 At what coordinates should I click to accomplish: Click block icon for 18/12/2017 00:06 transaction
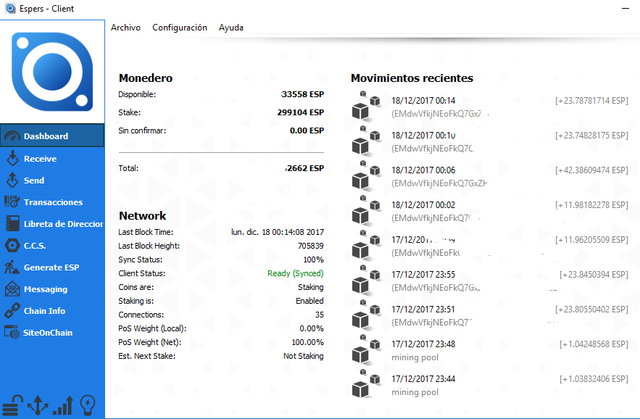point(366,176)
